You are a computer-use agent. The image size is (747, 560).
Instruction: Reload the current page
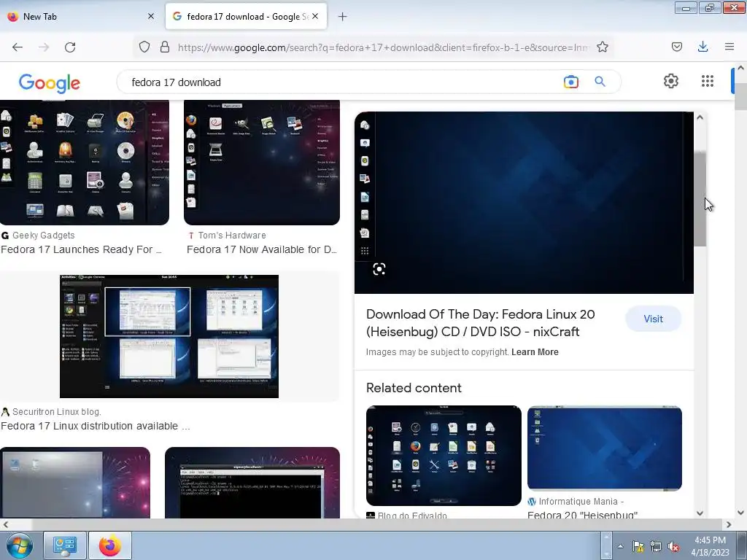pyautogui.click(x=70, y=47)
